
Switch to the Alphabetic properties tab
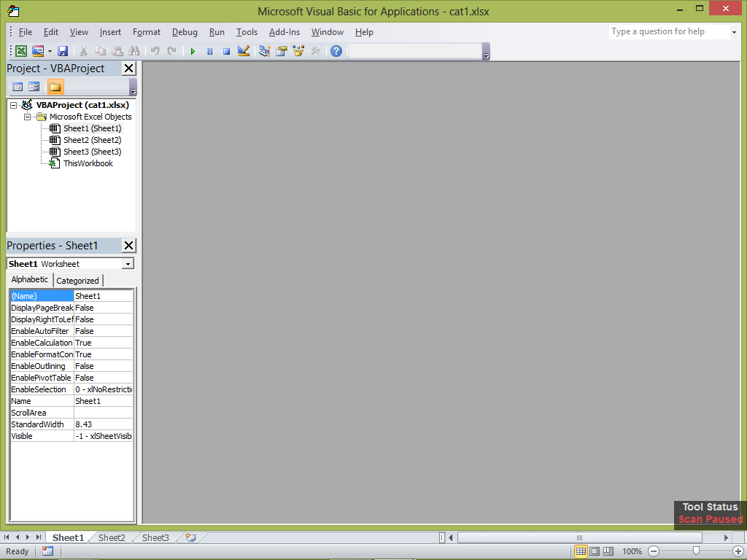[29, 279]
